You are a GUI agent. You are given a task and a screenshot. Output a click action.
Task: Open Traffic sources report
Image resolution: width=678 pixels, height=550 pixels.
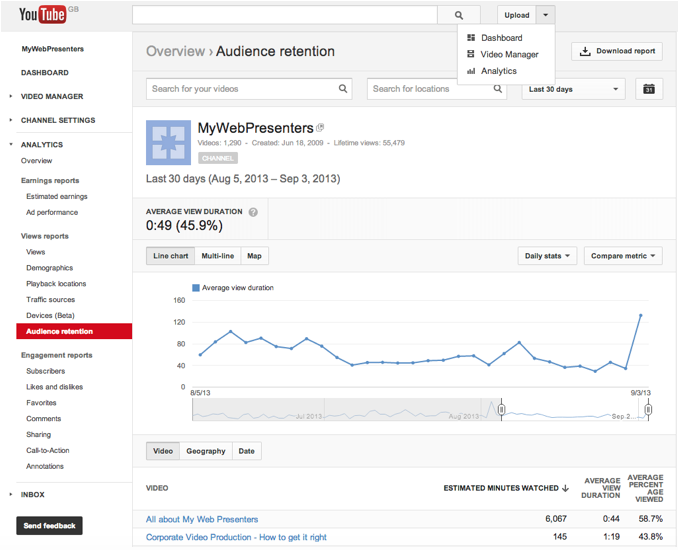pos(50,300)
